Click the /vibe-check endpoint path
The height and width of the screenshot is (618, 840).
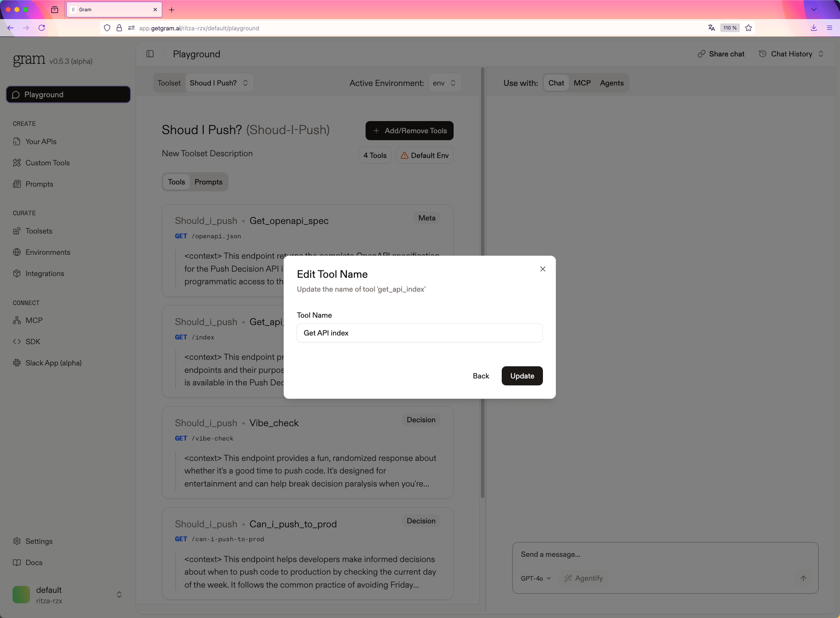click(x=212, y=438)
